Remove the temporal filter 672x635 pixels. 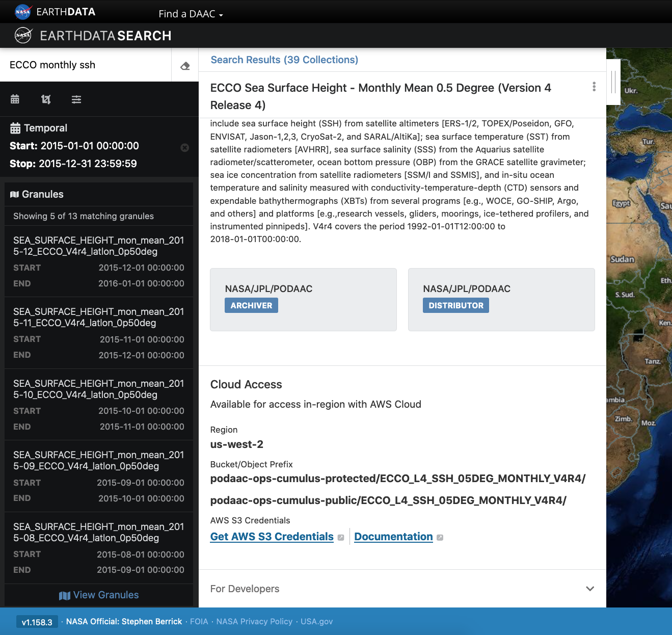185,148
